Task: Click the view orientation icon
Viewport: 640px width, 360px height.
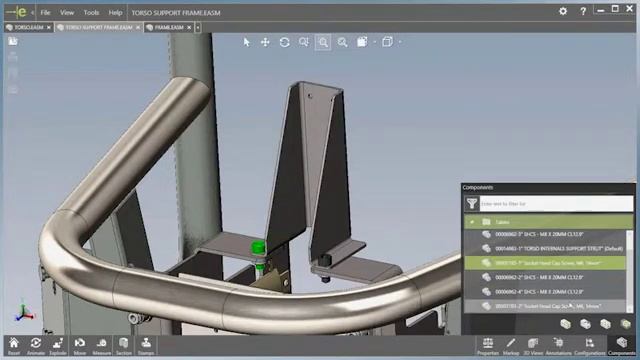Action: pos(362,42)
